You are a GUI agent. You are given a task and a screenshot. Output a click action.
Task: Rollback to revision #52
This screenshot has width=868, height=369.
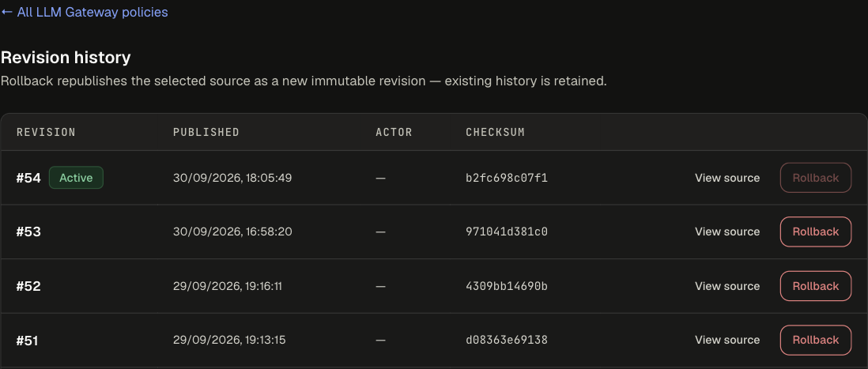pyautogui.click(x=815, y=286)
